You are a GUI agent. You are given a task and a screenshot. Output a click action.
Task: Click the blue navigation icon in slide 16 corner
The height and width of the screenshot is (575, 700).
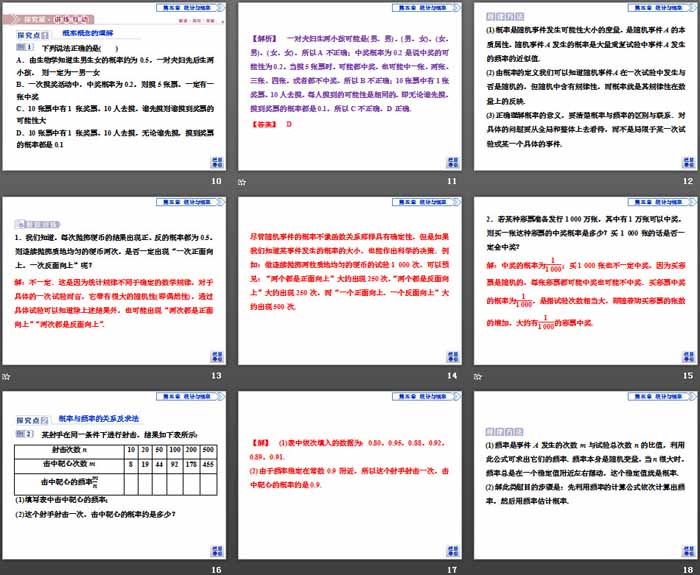coord(217,551)
